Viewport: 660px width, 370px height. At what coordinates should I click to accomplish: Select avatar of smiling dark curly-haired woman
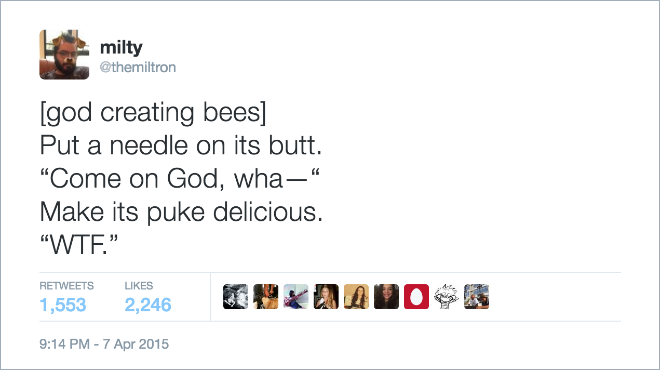386,296
